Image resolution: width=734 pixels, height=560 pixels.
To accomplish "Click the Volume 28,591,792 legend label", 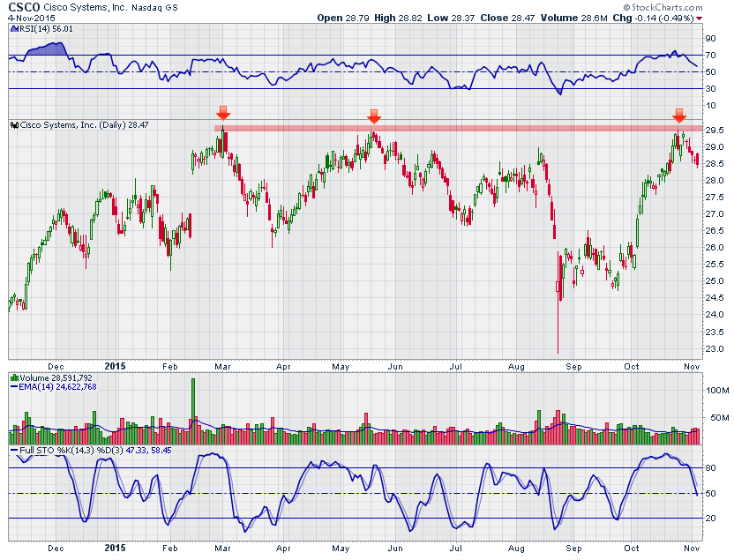I will point(56,377).
